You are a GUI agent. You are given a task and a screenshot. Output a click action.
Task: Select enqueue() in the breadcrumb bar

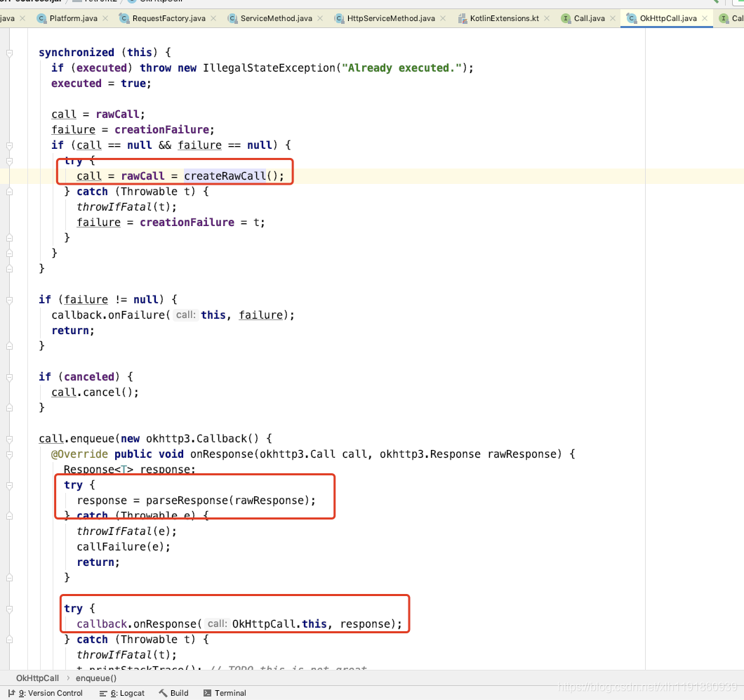[96, 678]
